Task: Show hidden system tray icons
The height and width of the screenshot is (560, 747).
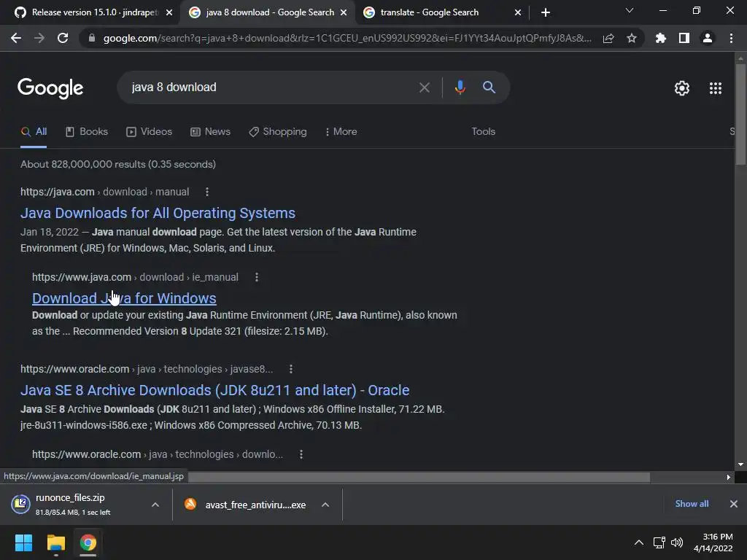Action: coord(639,542)
